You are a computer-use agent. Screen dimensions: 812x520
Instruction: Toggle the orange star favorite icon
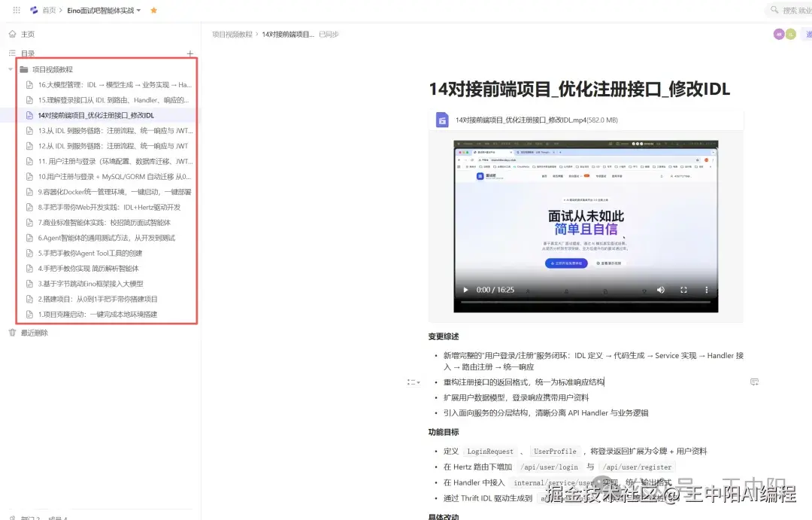[154, 11]
